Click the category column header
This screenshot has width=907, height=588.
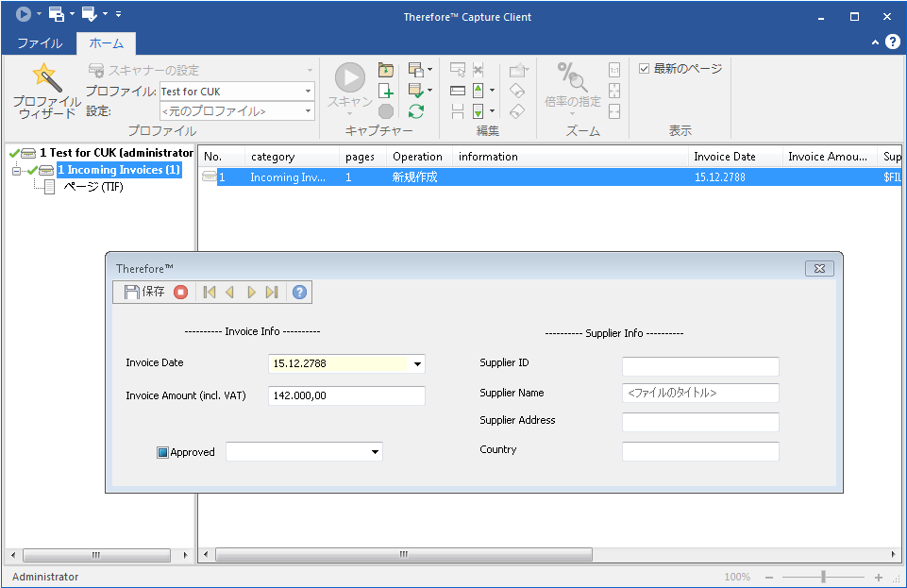point(293,157)
